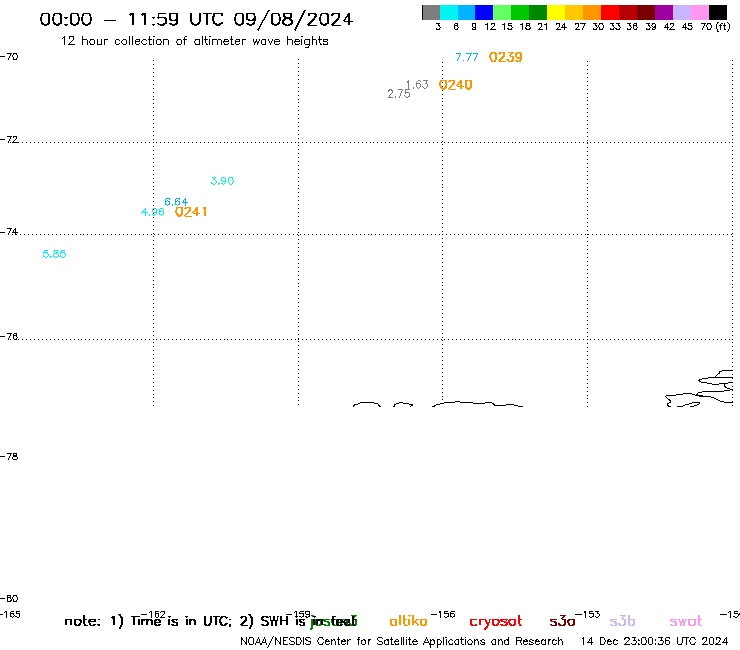Click the cyan swatch in the color scale
Viewport: 740px width, 650px height.
[x=449, y=12]
